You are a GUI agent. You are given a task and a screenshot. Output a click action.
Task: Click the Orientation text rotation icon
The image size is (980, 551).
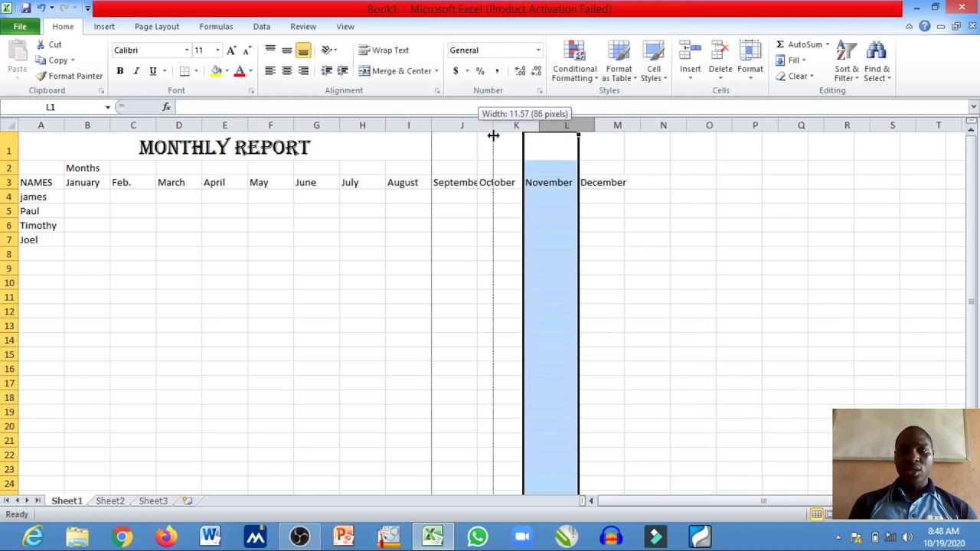327,51
